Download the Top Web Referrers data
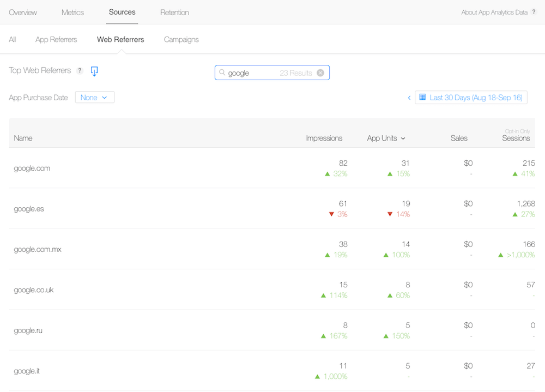 coord(94,71)
